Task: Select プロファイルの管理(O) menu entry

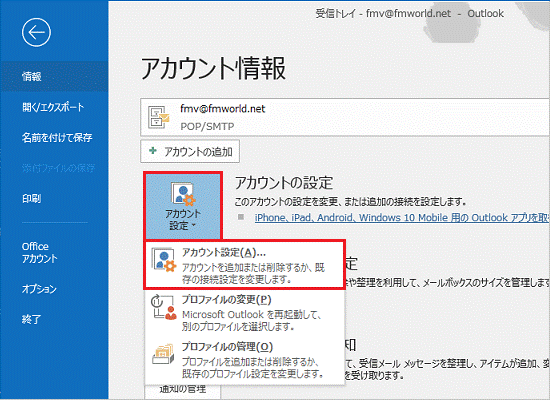Action: (244, 360)
